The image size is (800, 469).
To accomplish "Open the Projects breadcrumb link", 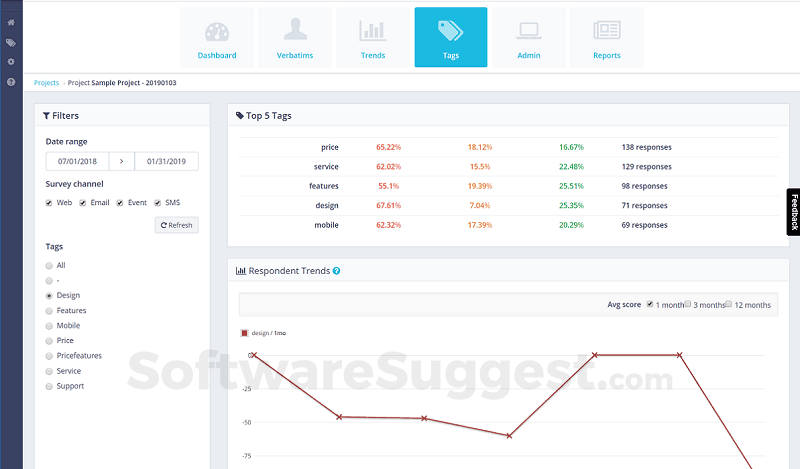I will pos(46,83).
